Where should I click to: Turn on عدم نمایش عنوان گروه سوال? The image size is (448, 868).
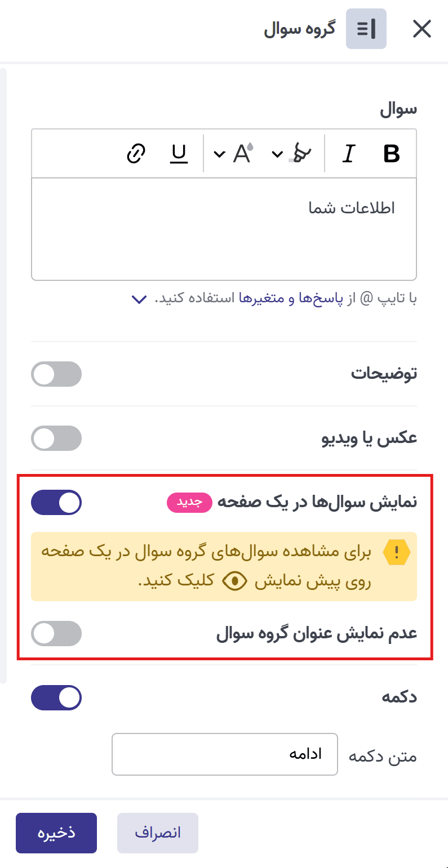pyautogui.click(x=56, y=633)
